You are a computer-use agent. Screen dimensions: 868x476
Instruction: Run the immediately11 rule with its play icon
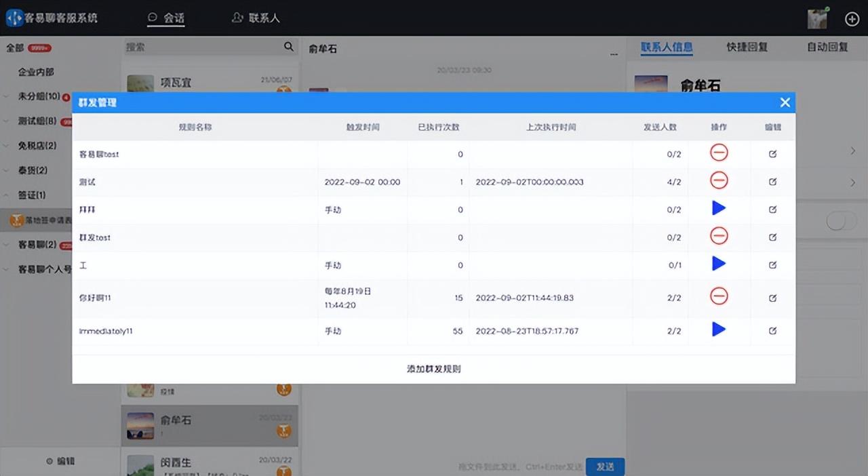coord(718,330)
